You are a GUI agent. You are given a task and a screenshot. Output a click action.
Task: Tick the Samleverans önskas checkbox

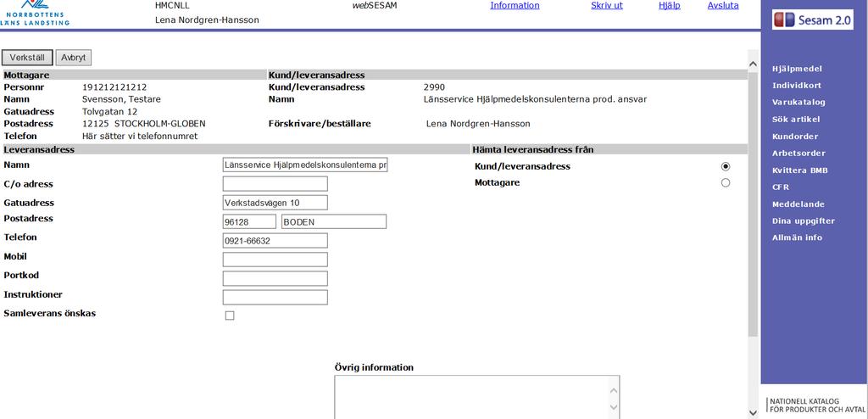coord(230,316)
